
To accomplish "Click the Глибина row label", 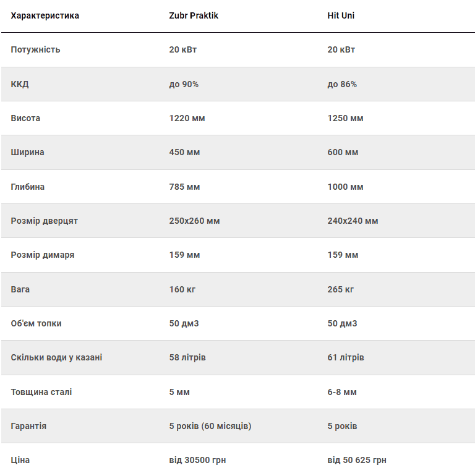I will pyautogui.click(x=28, y=187).
